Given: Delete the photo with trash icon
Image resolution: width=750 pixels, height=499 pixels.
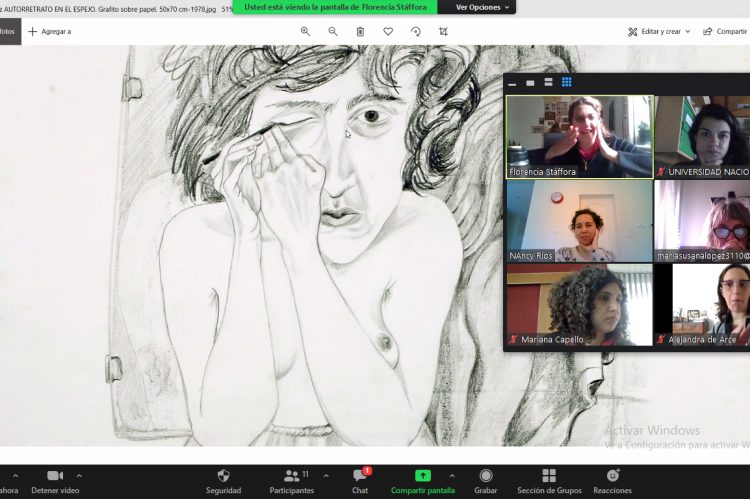Looking at the screenshot, I should (x=360, y=32).
